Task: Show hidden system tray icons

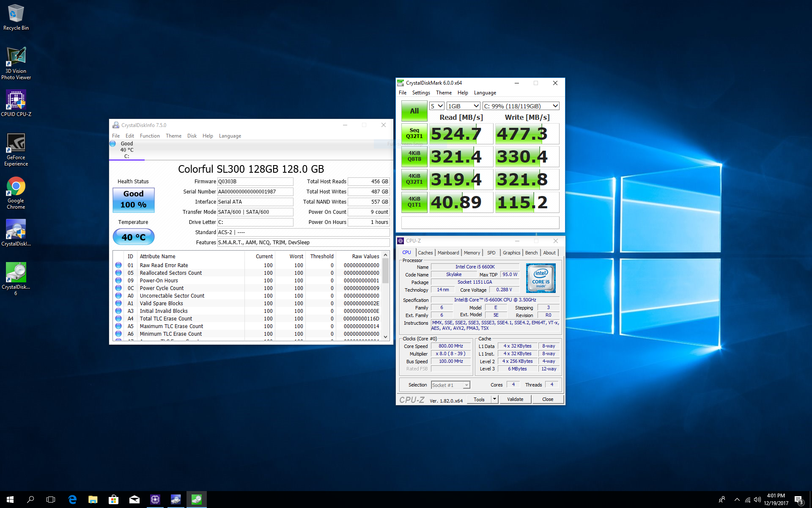Action: [x=737, y=500]
